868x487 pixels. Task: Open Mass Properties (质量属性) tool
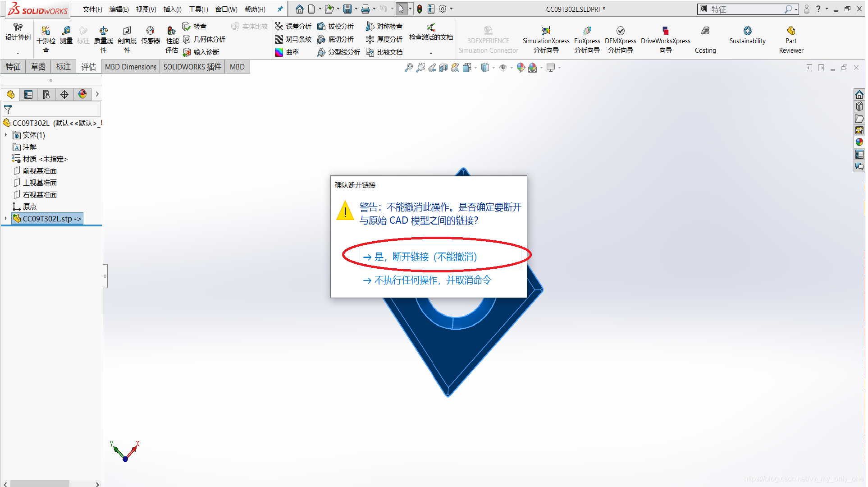pos(104,31)
